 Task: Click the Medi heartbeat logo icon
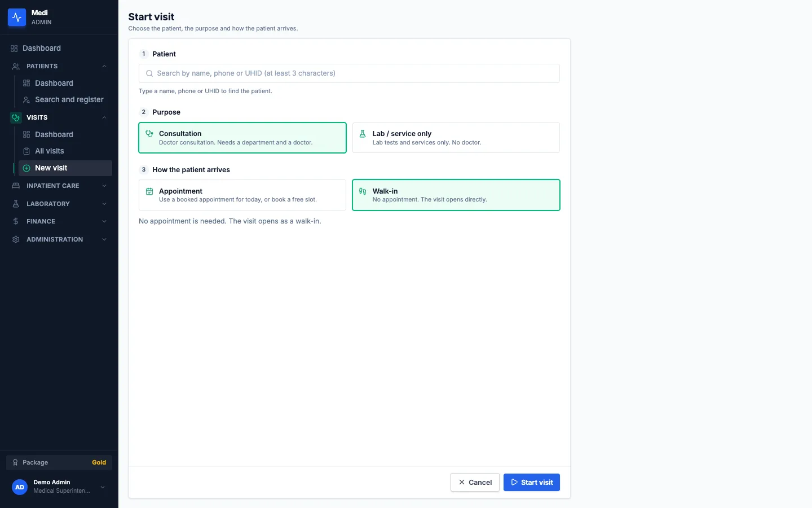pyautogui.click(x=17, y=17)
